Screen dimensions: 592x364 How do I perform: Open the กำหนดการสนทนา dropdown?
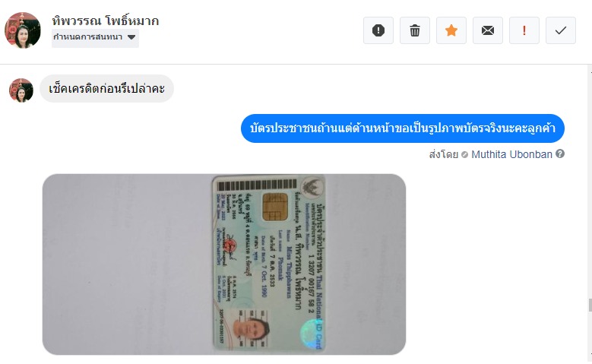pos(95,37)
